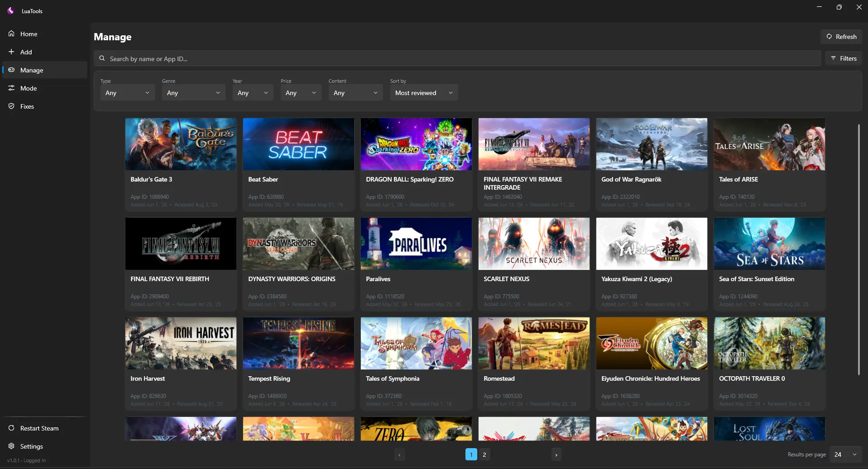The image size is (868, 469).
Task: Click the 'Romestead' title text
Action: coord(499,378)
